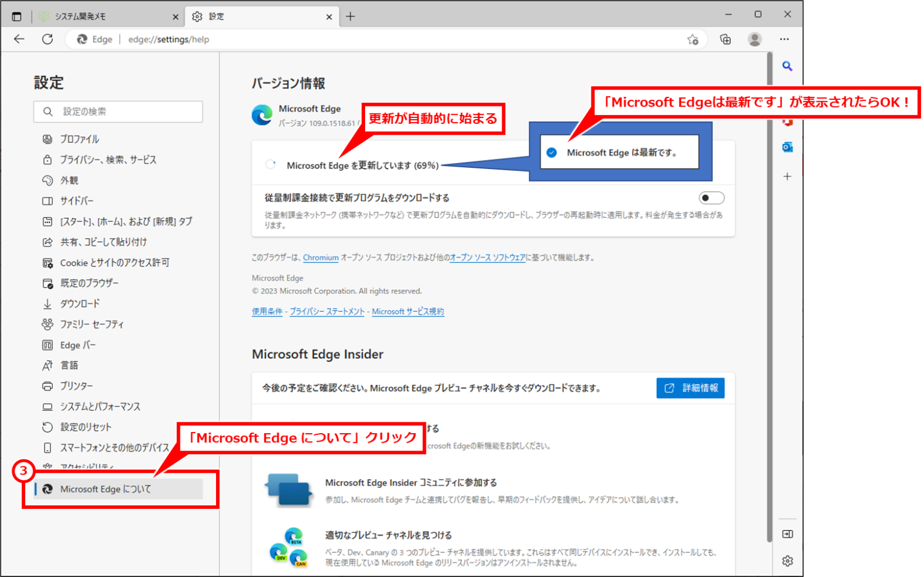Switch to the システム開発メモ tab
The image size is (924, 577).
pyautogui.click(x=102, y=16)
